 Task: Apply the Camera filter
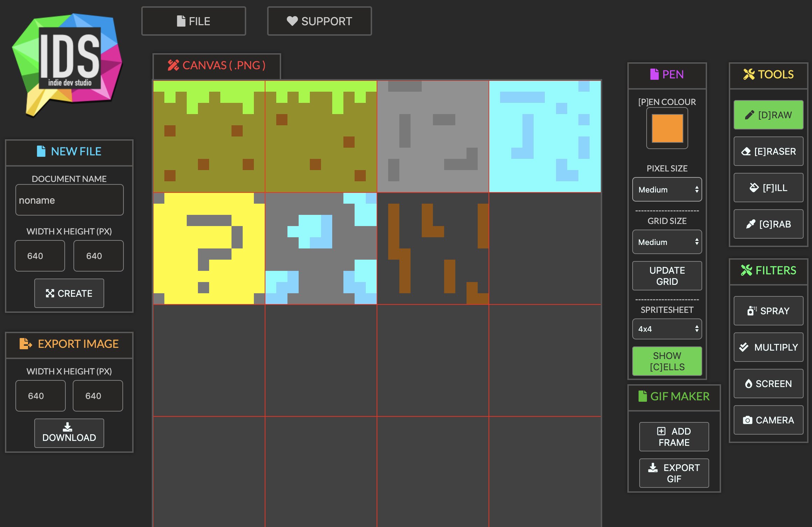(768, 420)
